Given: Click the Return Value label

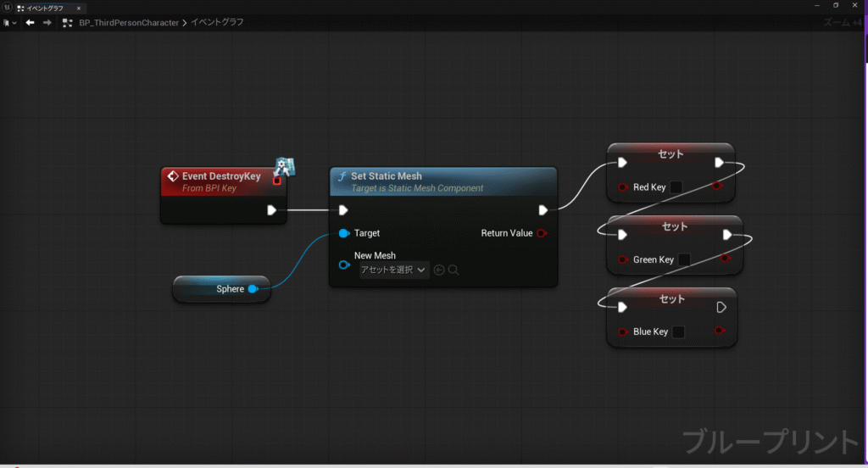Looking at the screenshot, I should (x=507, y=233).
